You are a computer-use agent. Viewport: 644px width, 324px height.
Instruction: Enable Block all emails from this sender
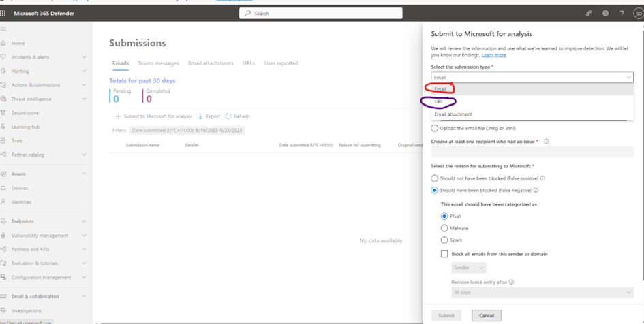444,254
